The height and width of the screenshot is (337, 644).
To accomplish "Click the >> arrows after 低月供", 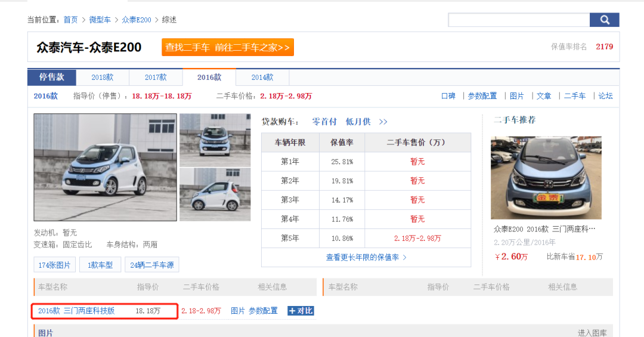I will click(x=383, y=122).
